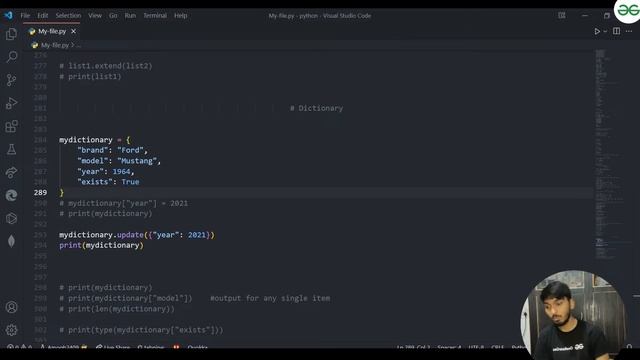Open the MongoDB leaf view
Screen dimensions: 640x360
tap(11, 241)
